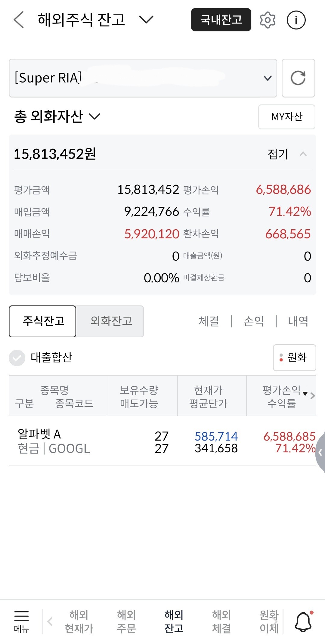The width and height of the screenshot is (325, 644).
Task: Toggle the 대출합산 checkbox
Action: 17,358
